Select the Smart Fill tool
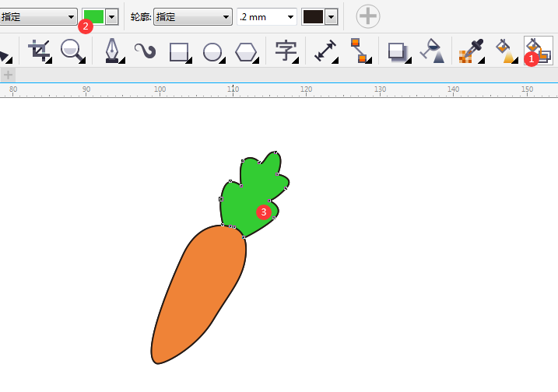Screen dimensions: 558x392 coord(538,51)
